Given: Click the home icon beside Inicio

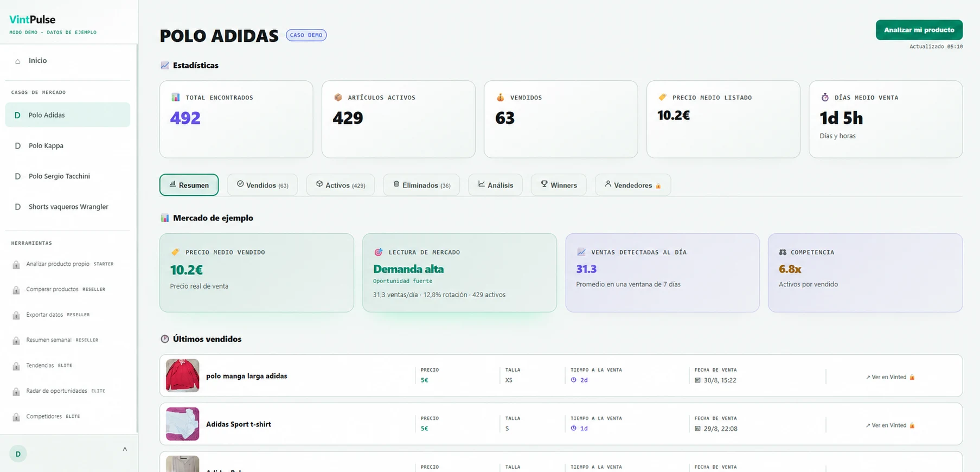Looking at the screenshot, I should 18,61.
